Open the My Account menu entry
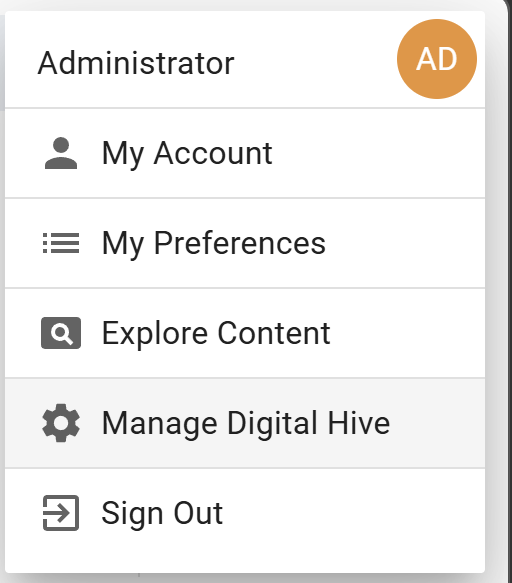The image size is (512, 583). pos(245,154)
